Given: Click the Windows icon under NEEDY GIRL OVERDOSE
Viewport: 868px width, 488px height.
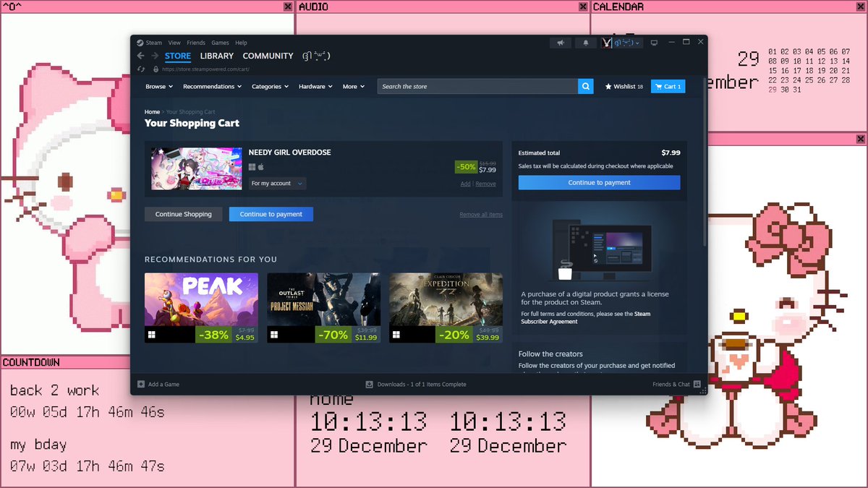Looking at the screenshot, I should click(x=252, y=167).
